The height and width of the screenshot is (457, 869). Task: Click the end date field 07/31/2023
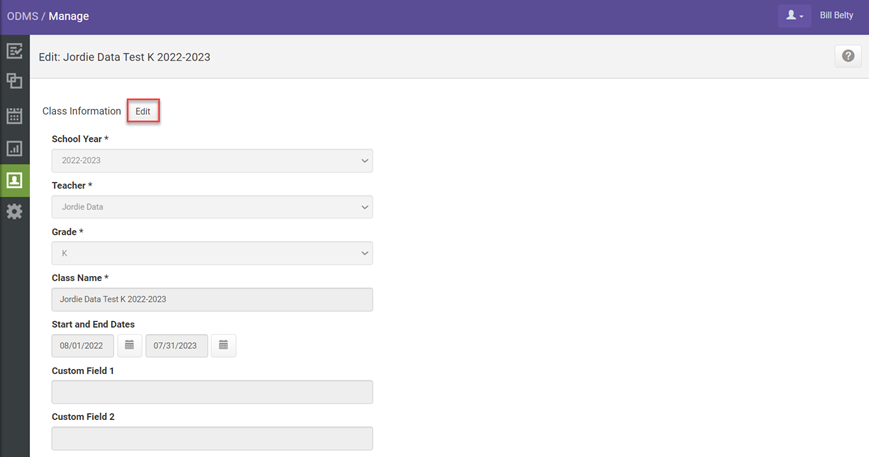[x=176, y=346]
